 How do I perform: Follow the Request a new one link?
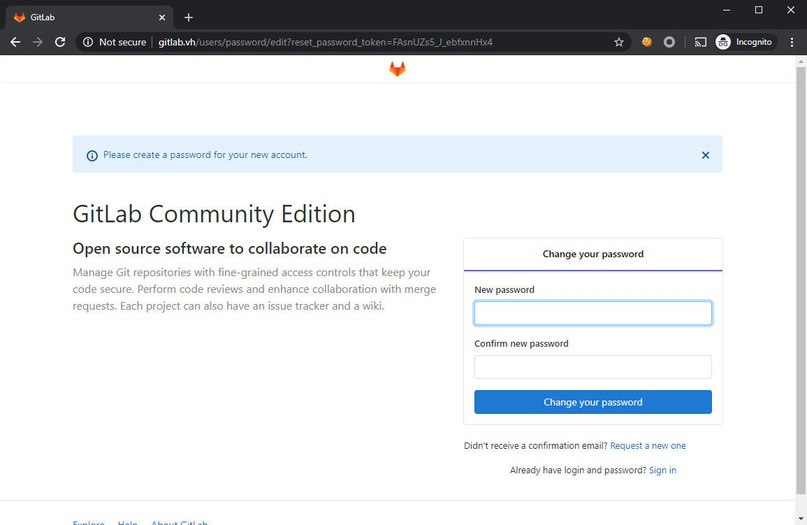point(648,446)
